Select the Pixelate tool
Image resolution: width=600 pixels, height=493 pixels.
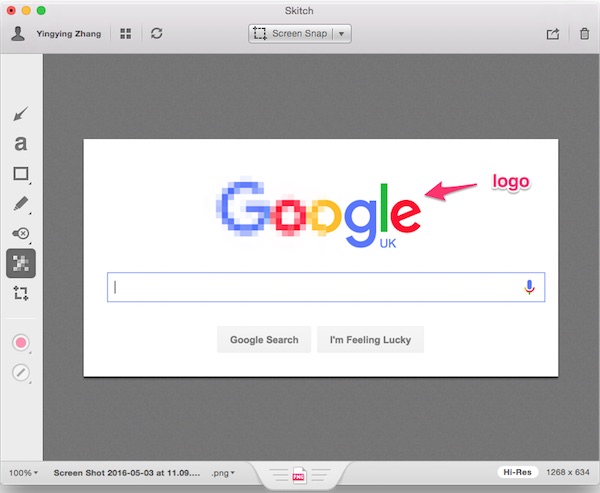coord(21,263)
